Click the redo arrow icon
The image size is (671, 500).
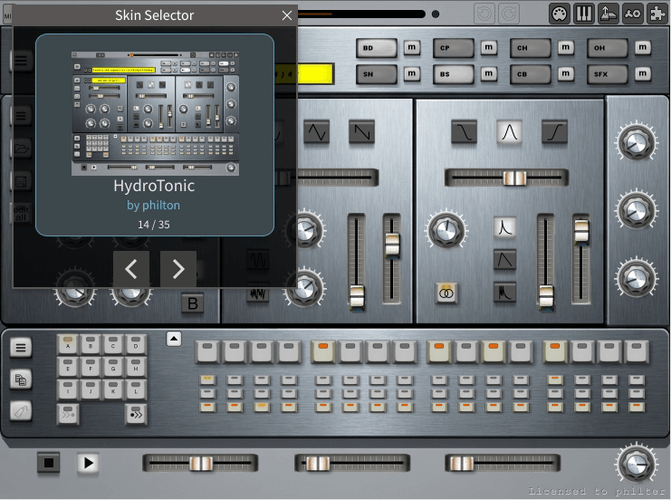tap(509, 14)
